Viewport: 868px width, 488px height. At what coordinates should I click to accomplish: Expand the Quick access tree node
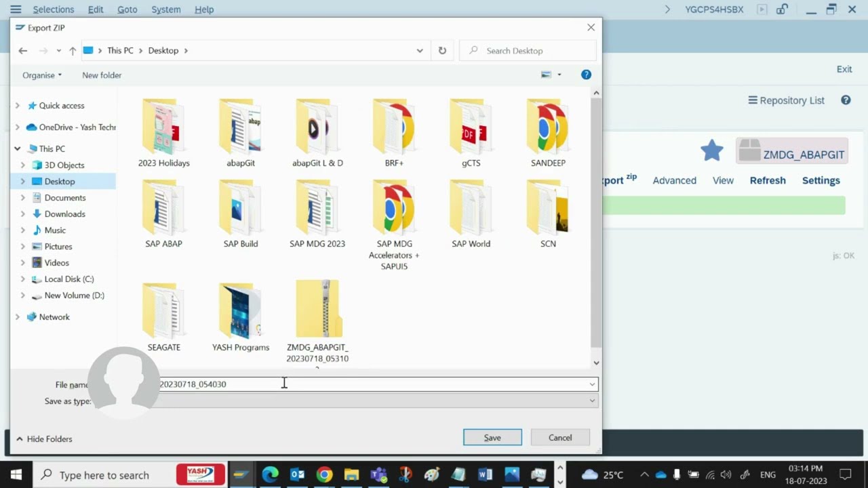[18, 106]
